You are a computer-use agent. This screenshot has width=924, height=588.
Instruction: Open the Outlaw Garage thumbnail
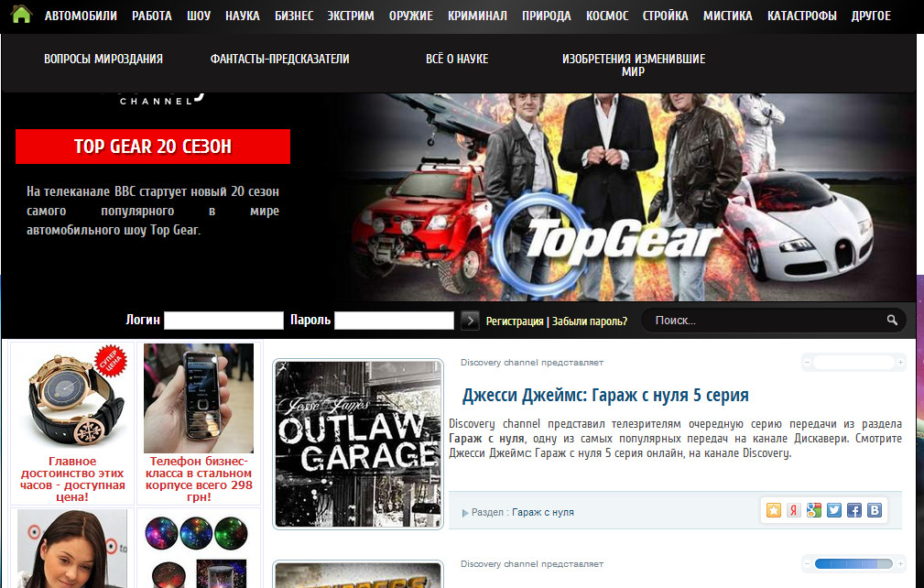[357, 443]
